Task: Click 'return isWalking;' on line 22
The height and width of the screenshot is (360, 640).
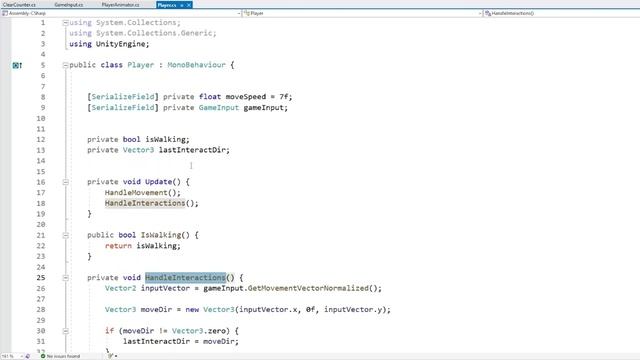Action: pyautogui.click(x=142, y=246)
